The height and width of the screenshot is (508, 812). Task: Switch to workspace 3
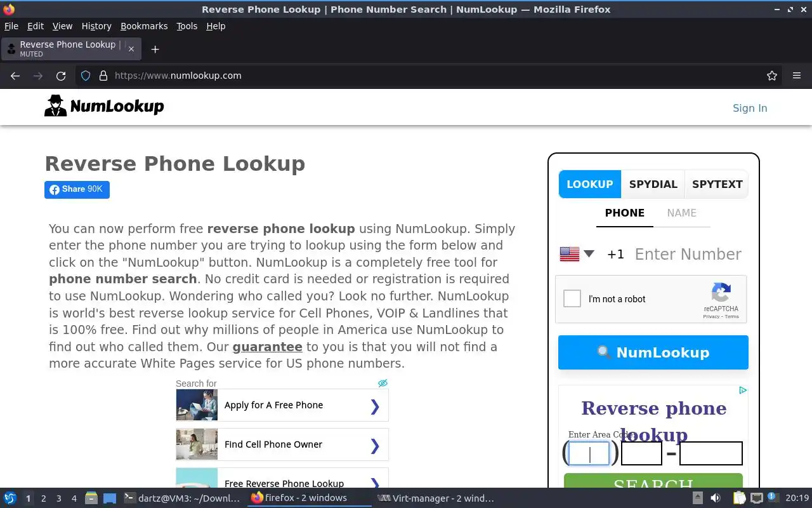[58, 498]
